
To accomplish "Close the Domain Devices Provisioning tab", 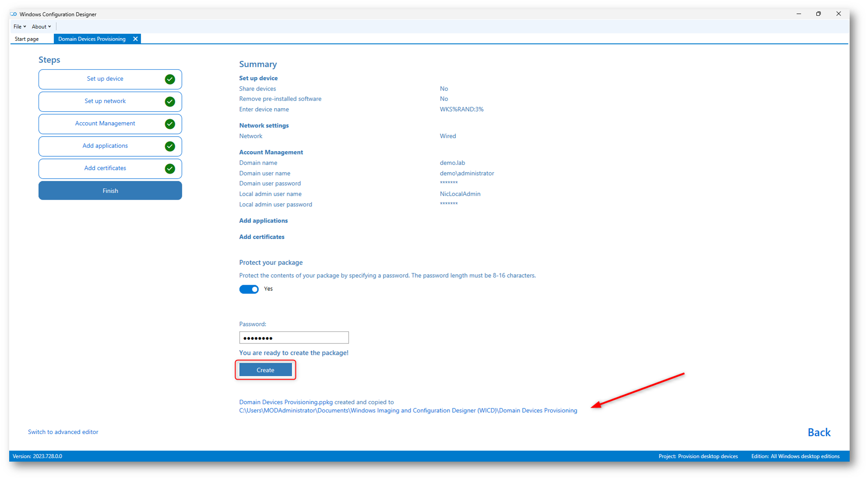I will click(136, 39).
